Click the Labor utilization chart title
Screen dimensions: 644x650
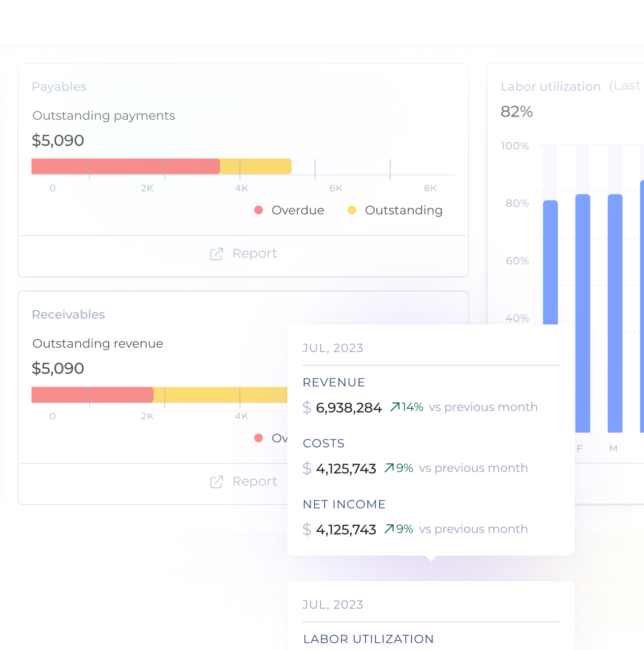pyautogui.click(x=551, y=87)
